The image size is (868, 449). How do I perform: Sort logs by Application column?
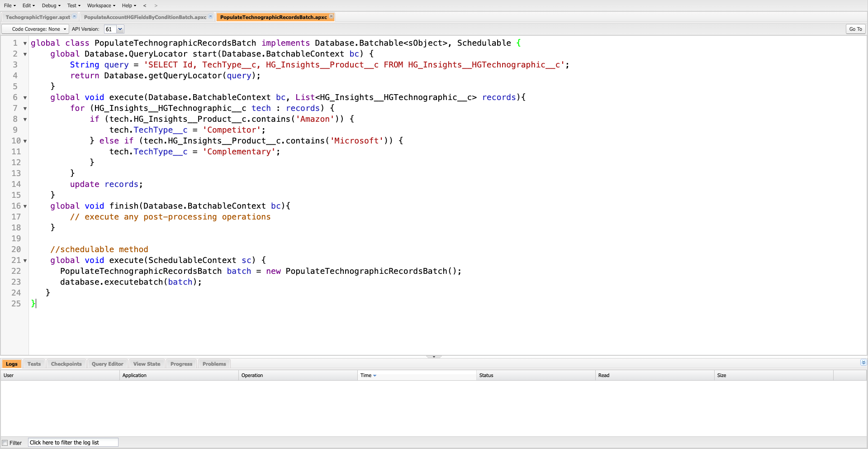pyautogui.click(x=179, y=375)
